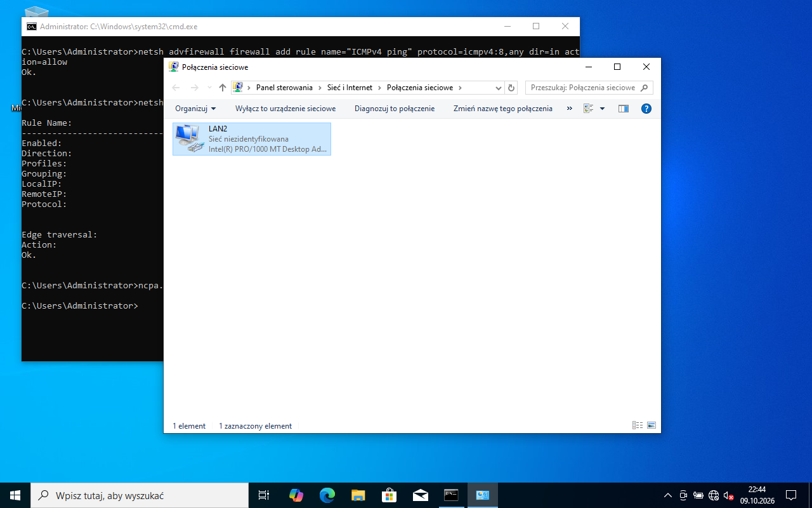812x508 pixels.
Task: Open the Windows Start menu
Action: pyautogui.click(x=15, y=495)
